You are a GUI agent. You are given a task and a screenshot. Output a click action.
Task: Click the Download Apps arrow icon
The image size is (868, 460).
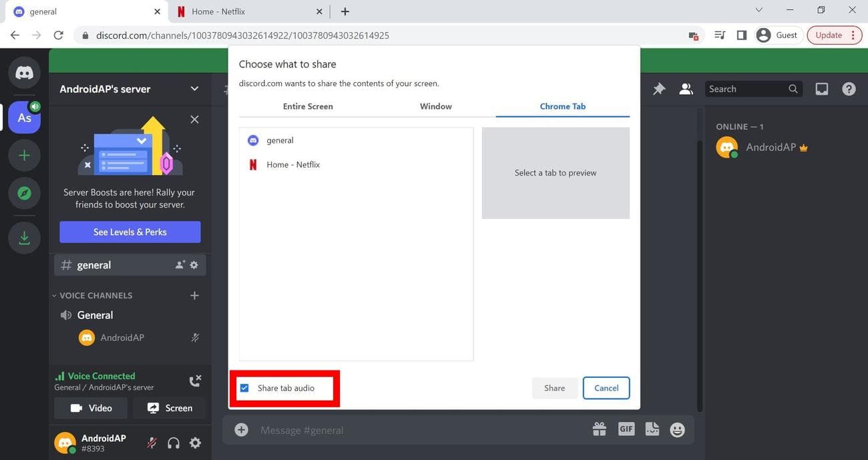24,238
